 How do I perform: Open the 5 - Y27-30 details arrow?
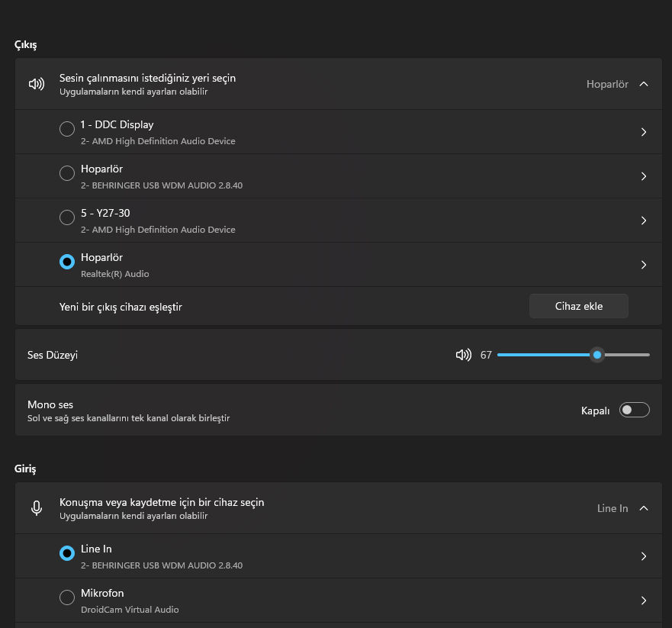(643, 221)
